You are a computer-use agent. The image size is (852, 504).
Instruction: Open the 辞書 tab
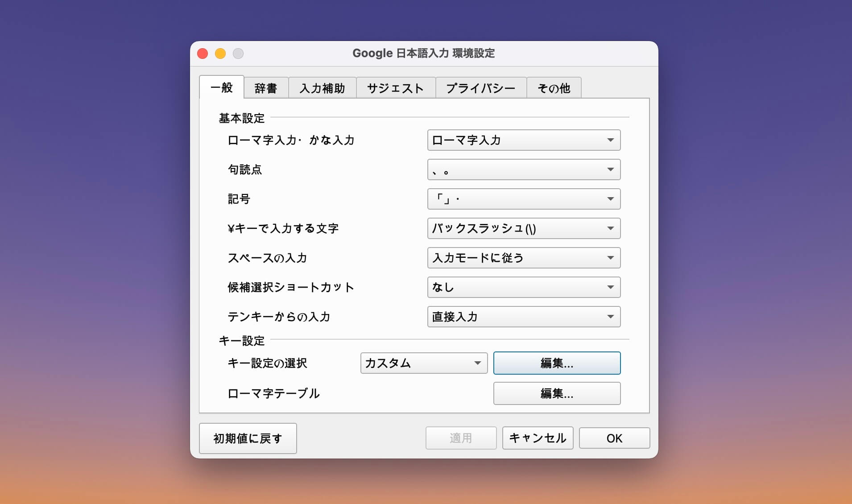(266, 88)
